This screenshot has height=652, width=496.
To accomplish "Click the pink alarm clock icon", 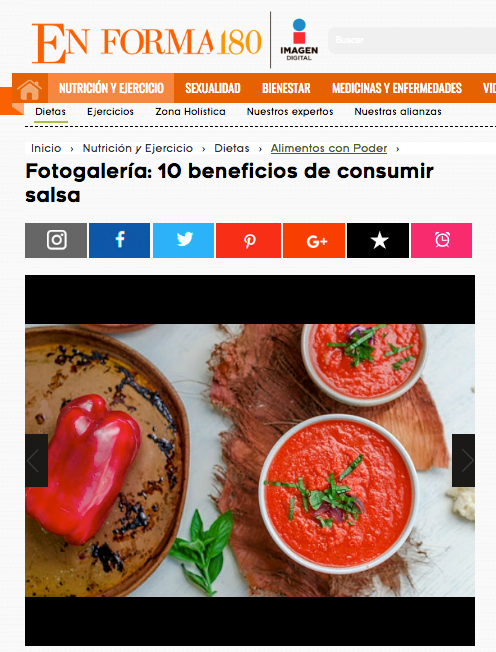I will tap(442, 240).
